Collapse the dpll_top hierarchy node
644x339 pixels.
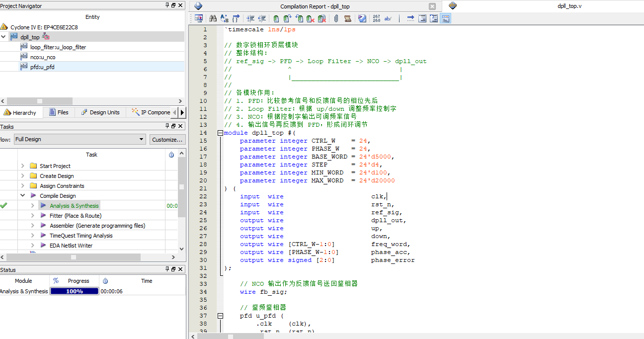[4, 37]
